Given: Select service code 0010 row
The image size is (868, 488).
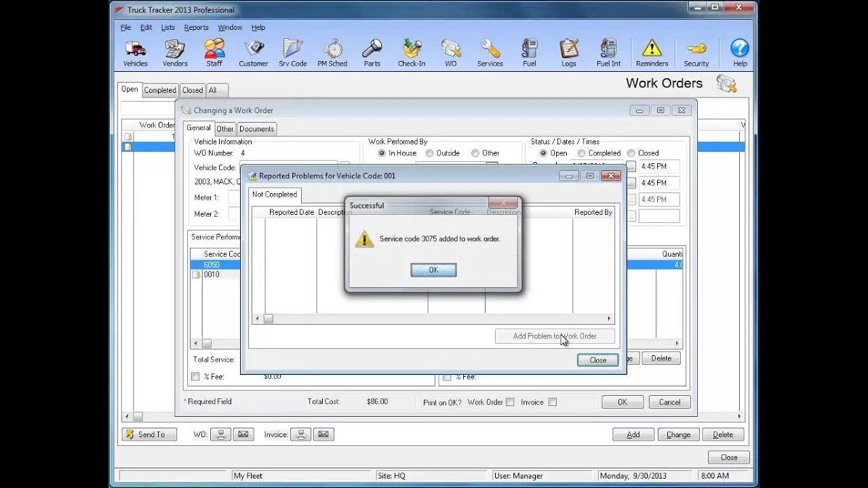Looking at the screenshot, I should pos(216,274).
